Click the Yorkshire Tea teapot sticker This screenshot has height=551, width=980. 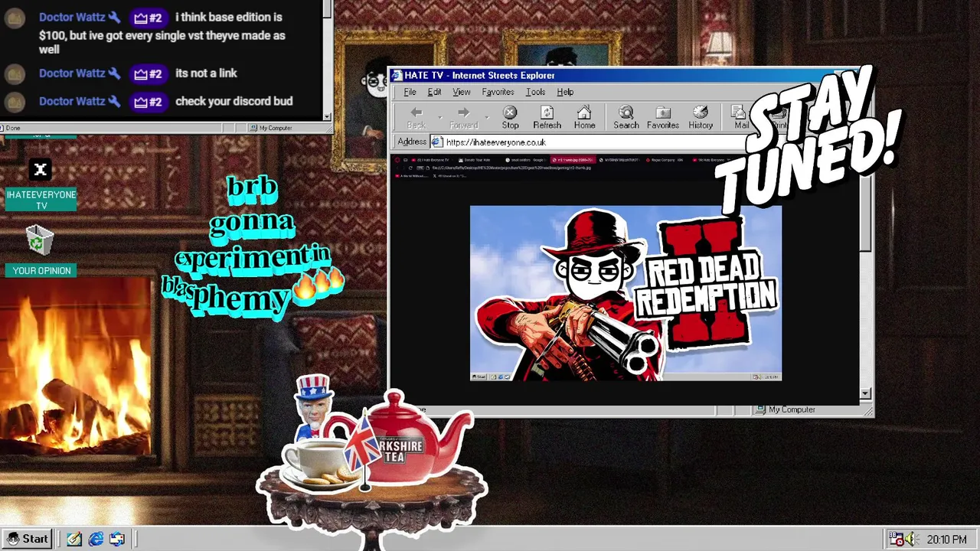tap(398, 438)
